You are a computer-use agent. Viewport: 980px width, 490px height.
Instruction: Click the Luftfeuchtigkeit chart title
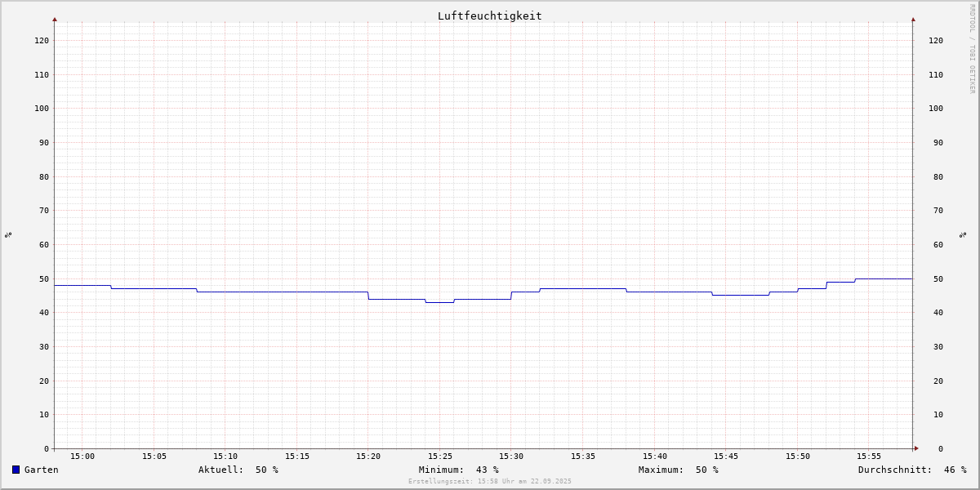[x=489, y=16]
